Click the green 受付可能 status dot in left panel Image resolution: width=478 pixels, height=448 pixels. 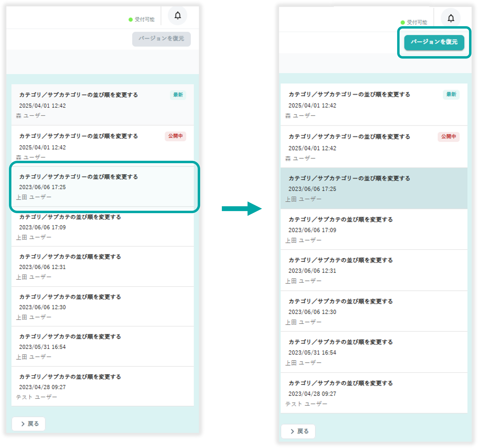click(130, 19)
